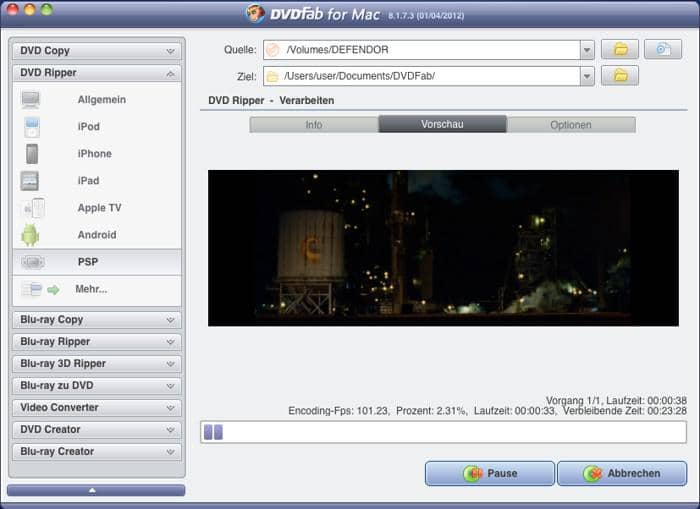Viewport: 700px width, 509px height.
Task: Open Ziel path dropdown arrow
Action: [587, 76]
